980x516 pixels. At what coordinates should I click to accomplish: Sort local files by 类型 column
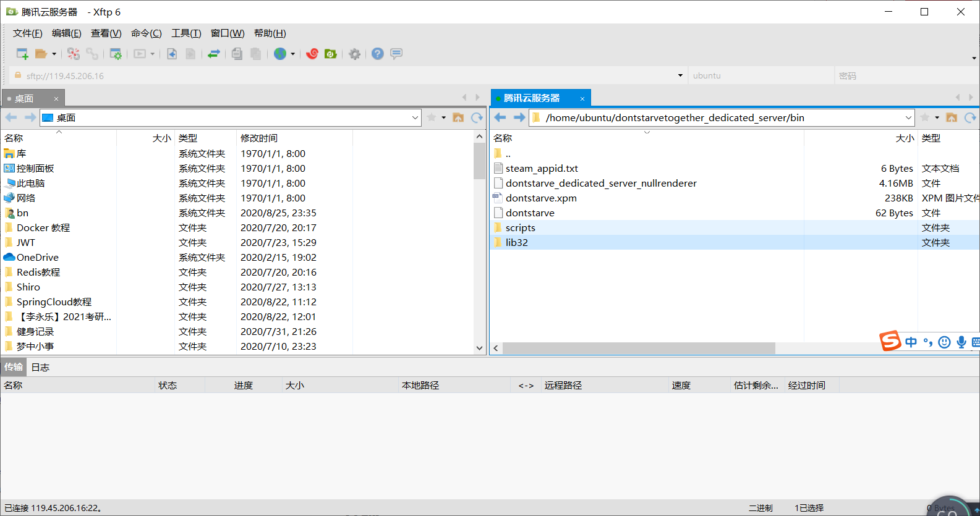(x=206, y=138)
